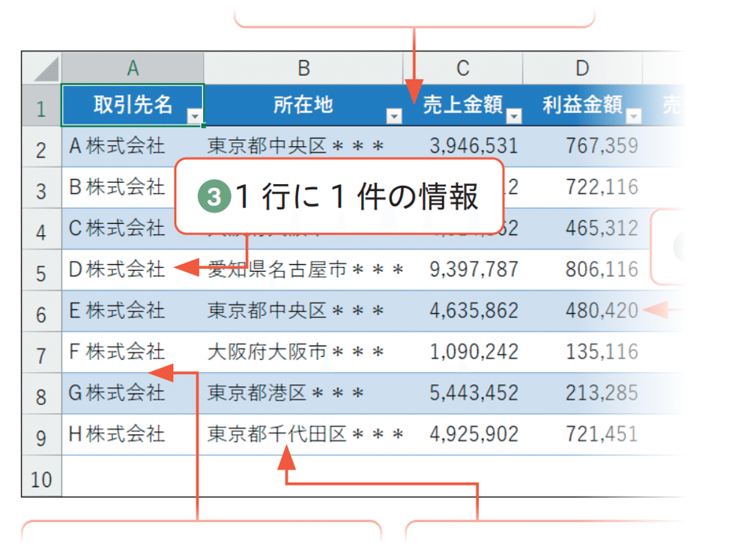
Task: Open filter dropdown on 利益金額 header
Action: point(634,116)
